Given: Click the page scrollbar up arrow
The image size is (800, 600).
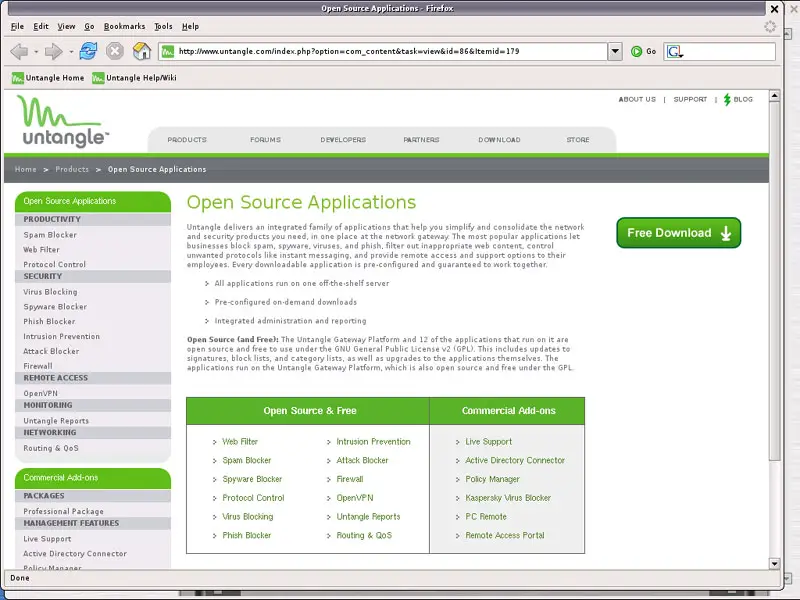Looking at the screenshot, I should (774, 95).
